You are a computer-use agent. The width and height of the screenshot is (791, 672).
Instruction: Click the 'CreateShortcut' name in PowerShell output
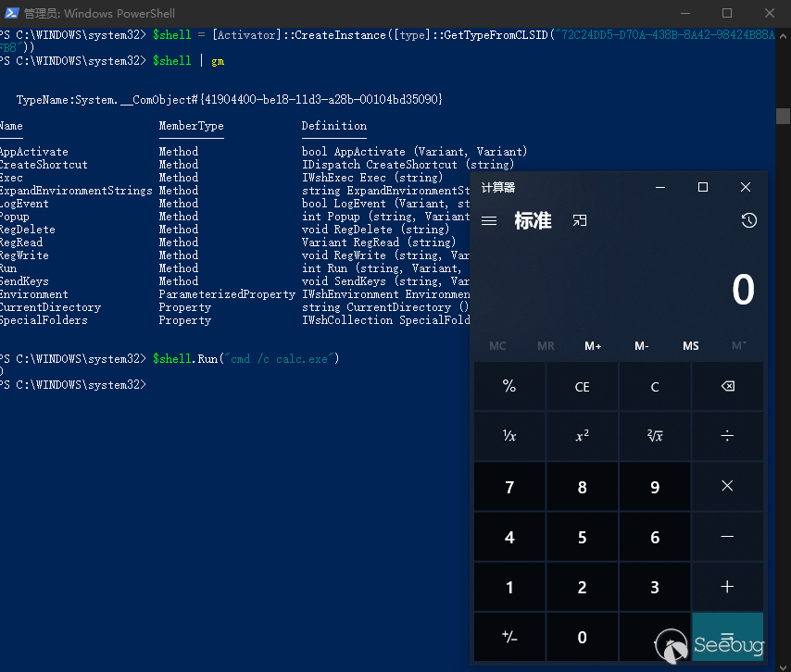coord(44,165)
